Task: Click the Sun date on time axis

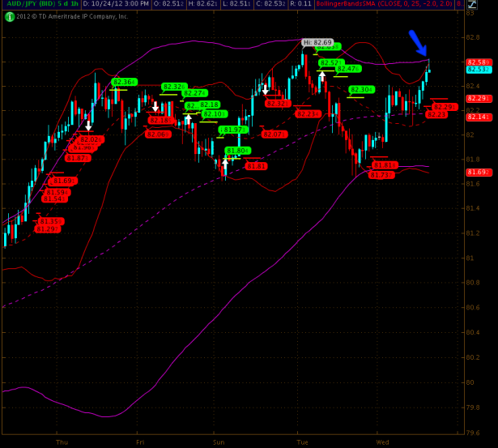Action: coord(219,442)
